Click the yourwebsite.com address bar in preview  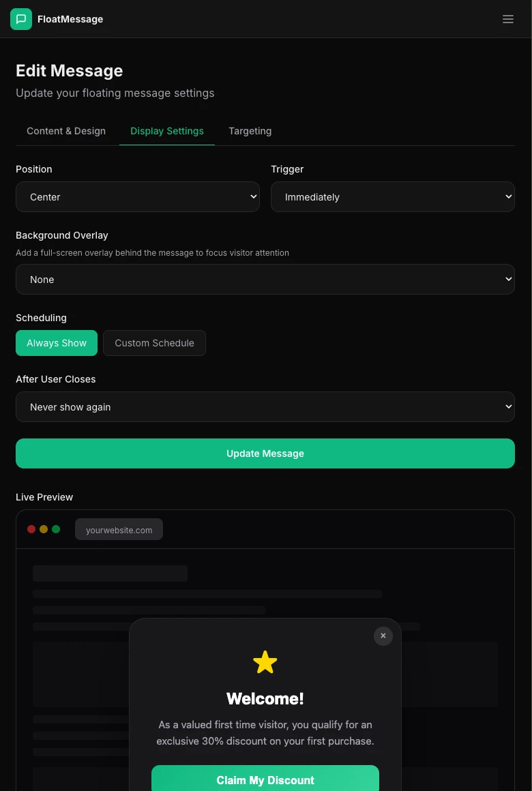tap(119, 530)
